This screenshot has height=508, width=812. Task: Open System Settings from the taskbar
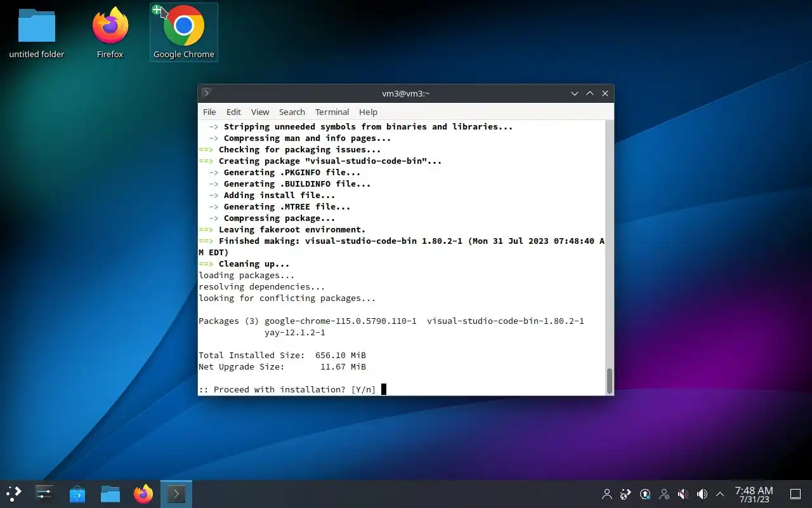44,493
